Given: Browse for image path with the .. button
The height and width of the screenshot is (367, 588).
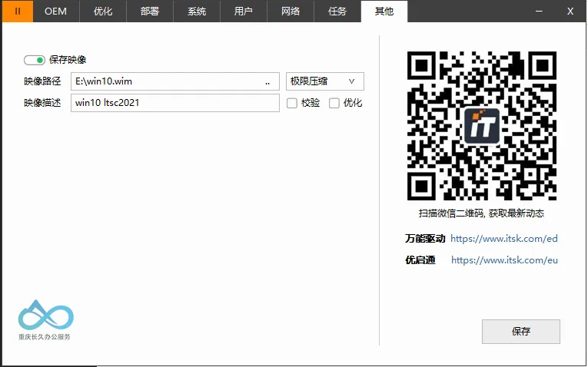Looking at the screenshot, I should pos(267,82).
